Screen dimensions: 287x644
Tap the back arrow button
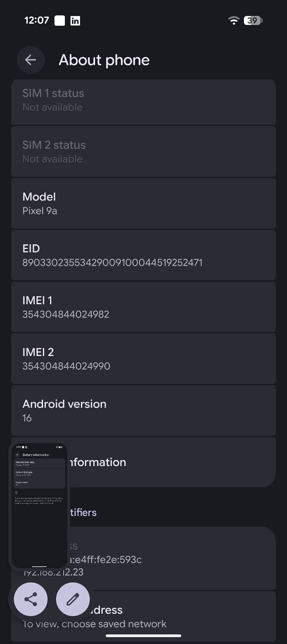pos(31,60)
